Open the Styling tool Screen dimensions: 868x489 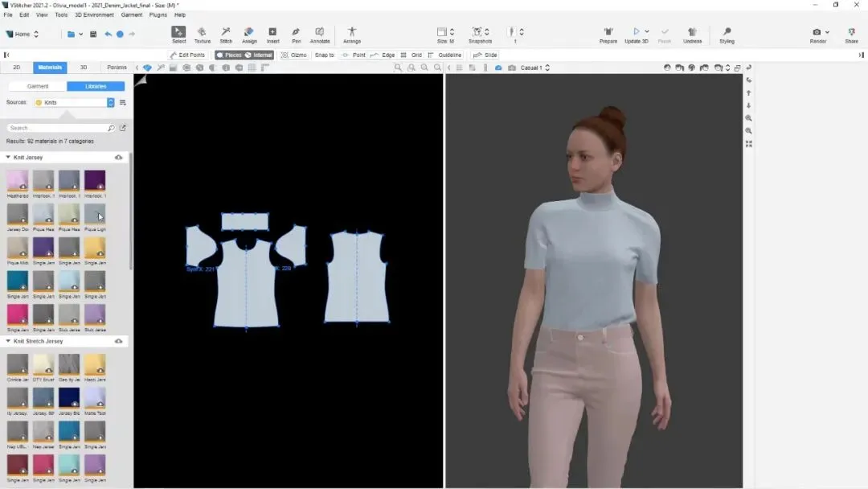tap(727, 34)
